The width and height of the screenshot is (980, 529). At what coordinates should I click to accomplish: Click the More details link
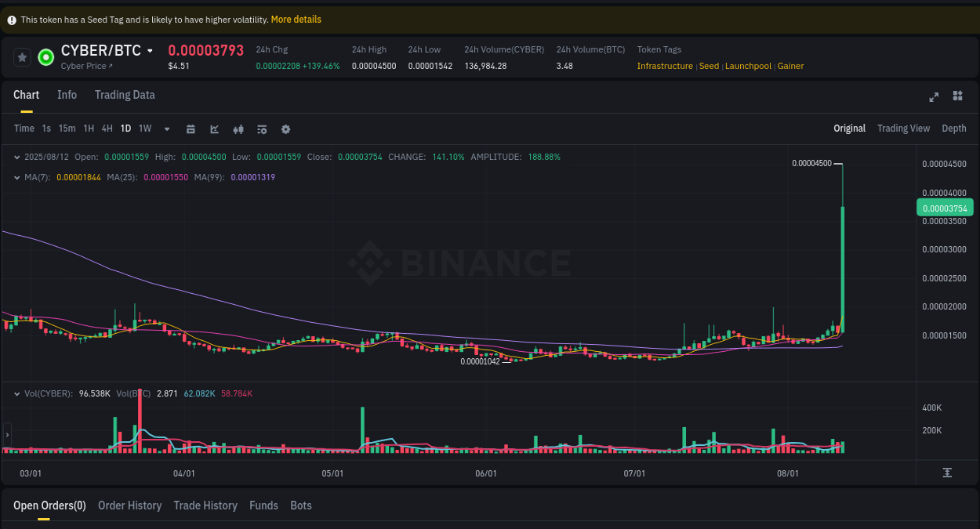click(296, 19)
